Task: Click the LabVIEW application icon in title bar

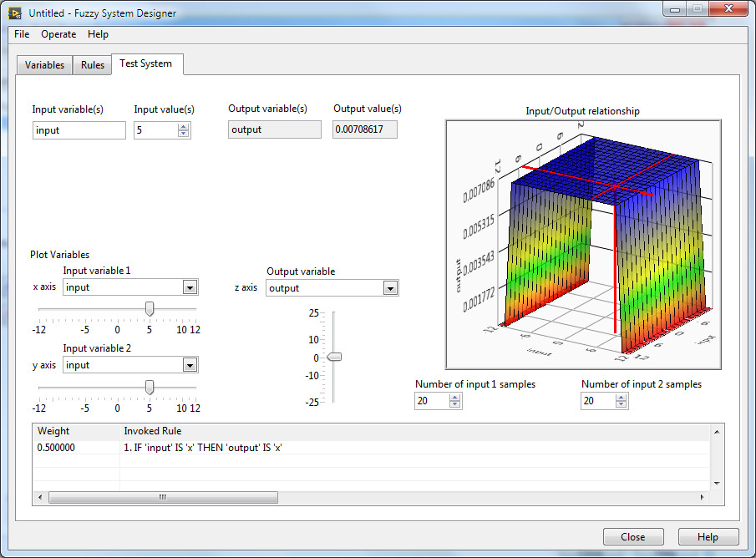Action: point(15,13)
